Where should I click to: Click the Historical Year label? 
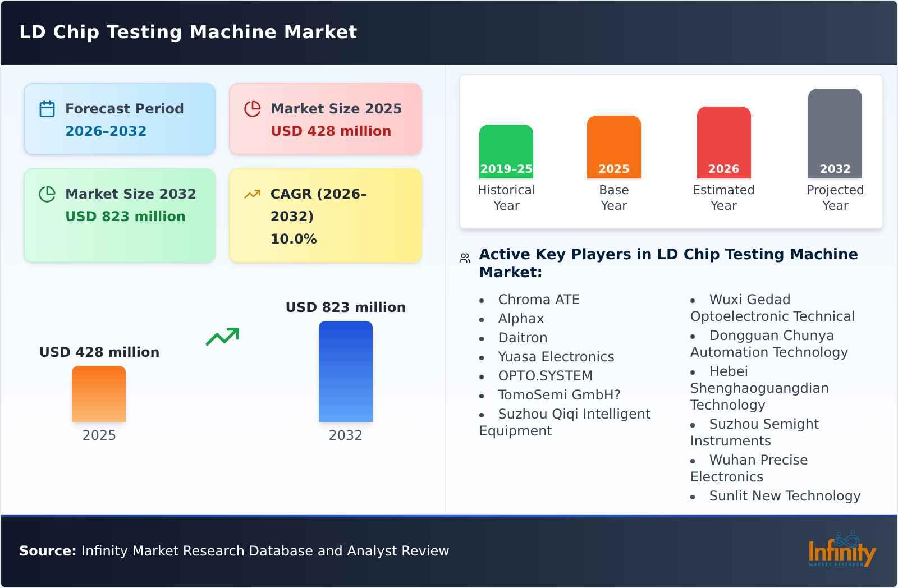pyautogui.click(x=506, y=197)
